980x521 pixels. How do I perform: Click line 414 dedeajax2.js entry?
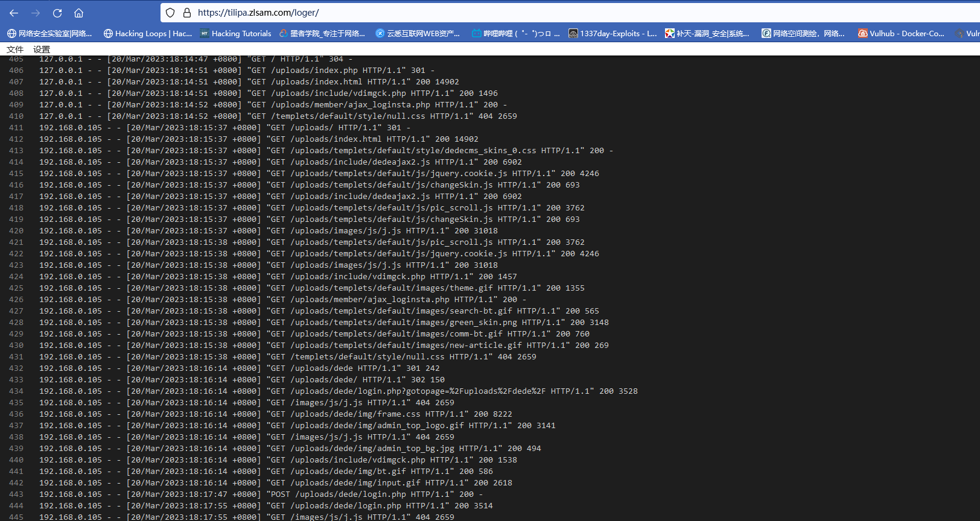(281, 162)
